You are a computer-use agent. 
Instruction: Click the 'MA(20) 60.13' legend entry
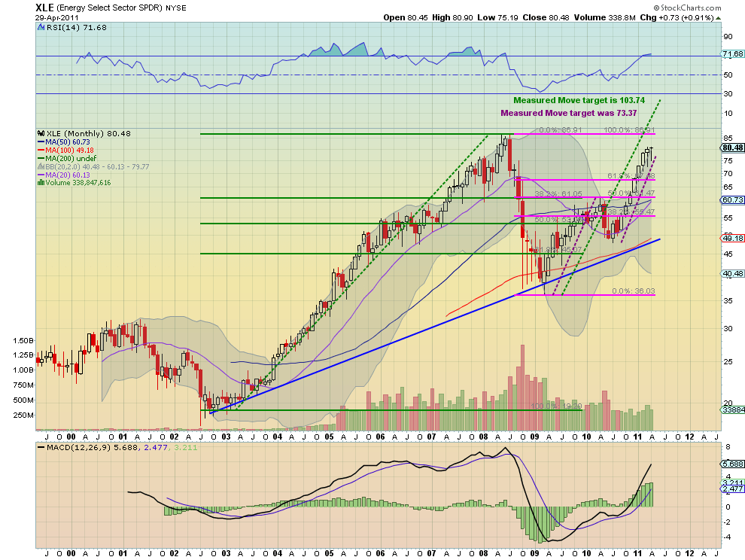[x=68, y=175]
